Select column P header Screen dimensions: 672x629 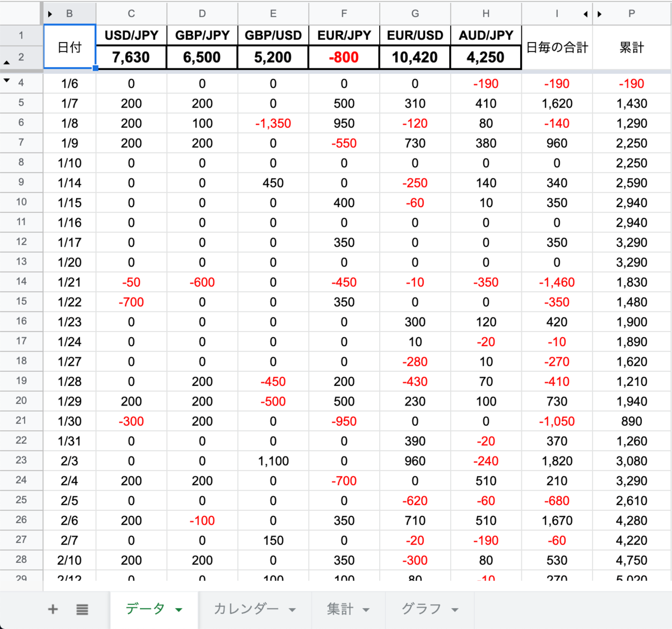pos(632,13)
